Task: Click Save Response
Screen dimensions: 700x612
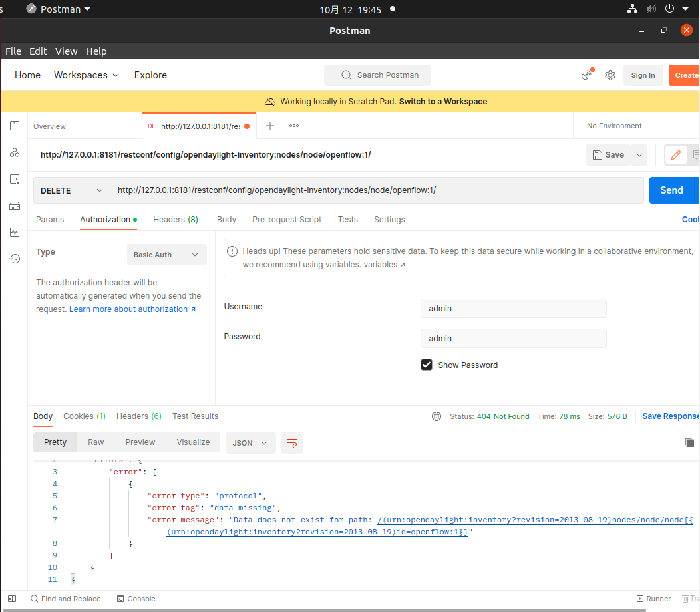Action: point(670,416)
